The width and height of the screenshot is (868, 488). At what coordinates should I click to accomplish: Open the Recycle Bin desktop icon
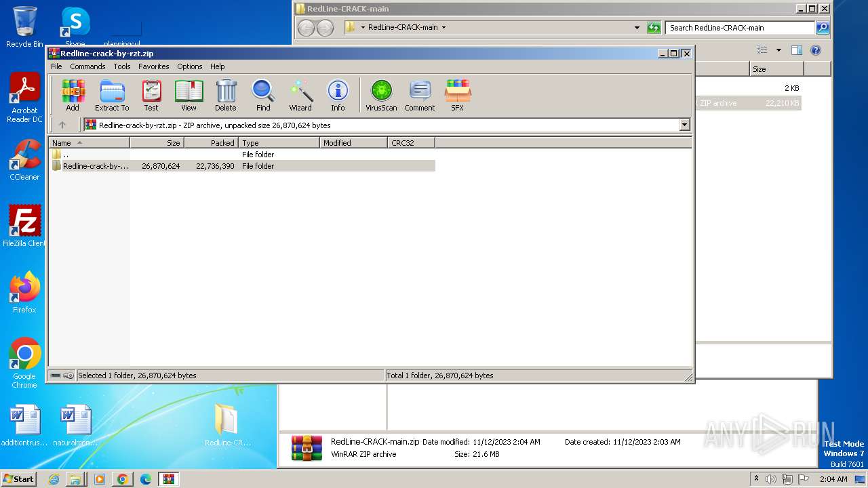(24, 27)
